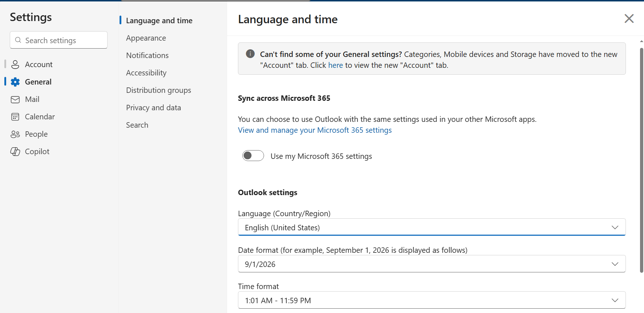Expand the Language (Country/Region) dropdown

[431, 227]
